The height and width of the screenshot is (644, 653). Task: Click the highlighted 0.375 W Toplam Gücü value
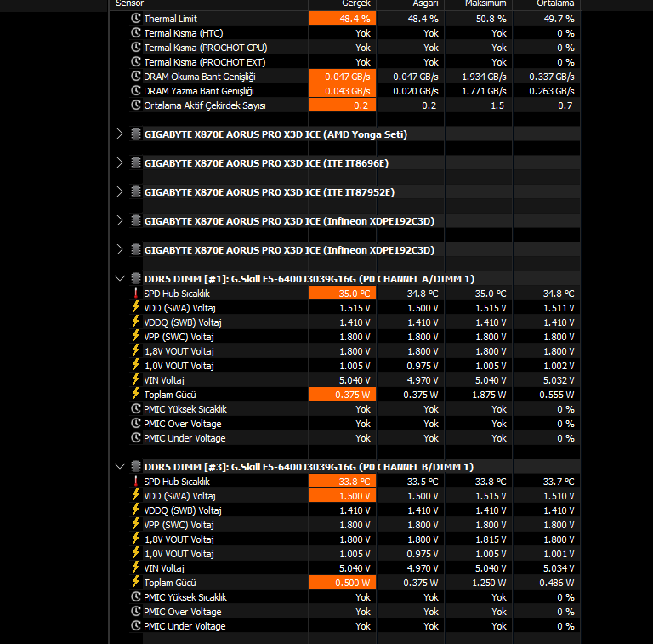pos(343,395)
